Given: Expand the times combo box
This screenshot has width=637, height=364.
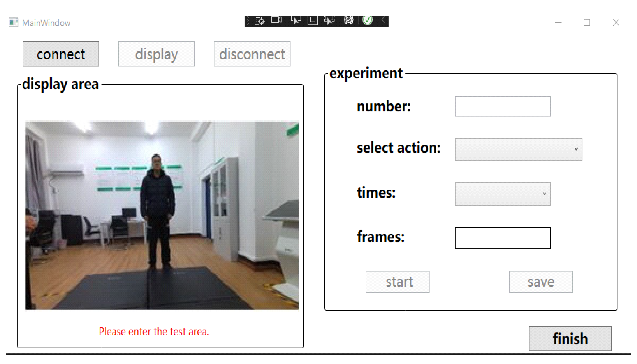Looking at the screenshot, I should pyautogui.click(x=502, y=194).
